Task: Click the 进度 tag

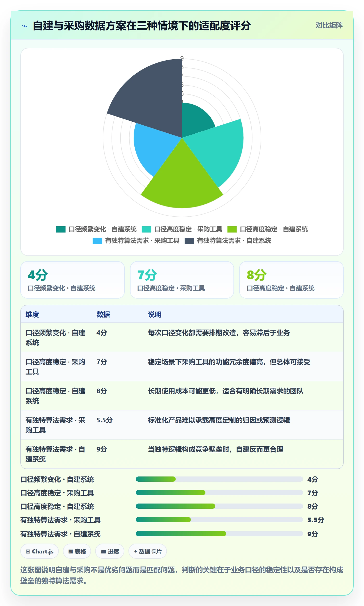Action: click(110, 551)
